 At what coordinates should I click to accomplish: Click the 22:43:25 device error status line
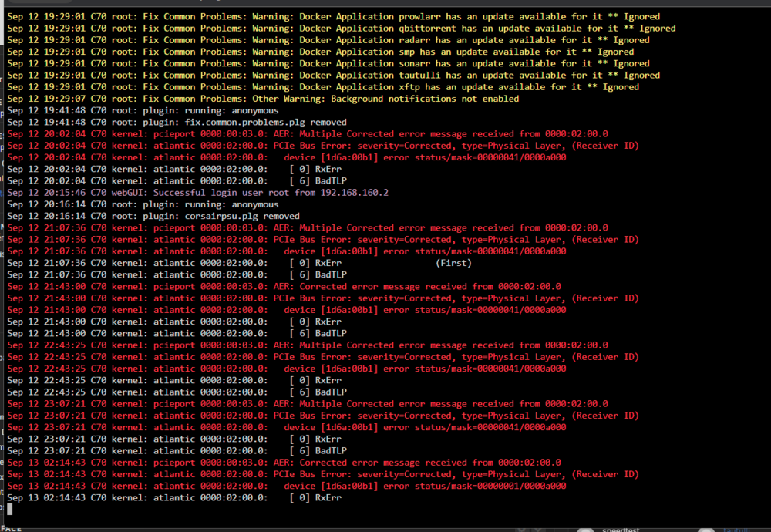click(x=287, y=369)
